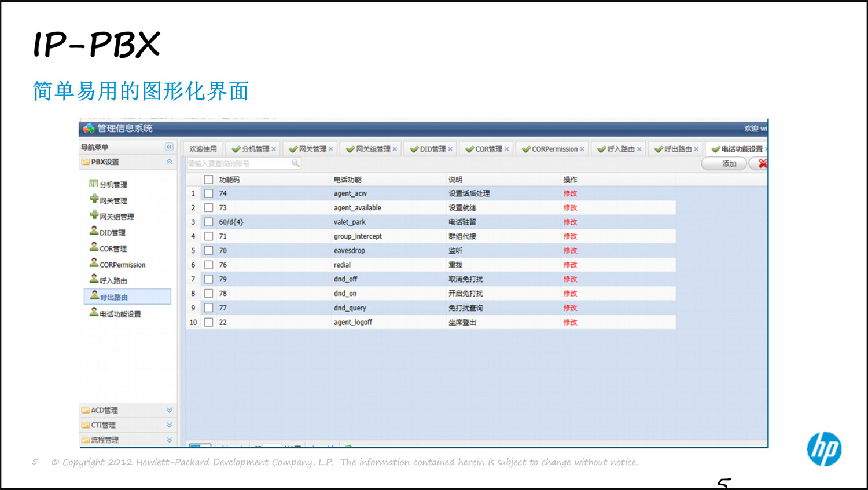Click the magnifier search icon
The height and width of the screenshot is (490, 868).
296,163
